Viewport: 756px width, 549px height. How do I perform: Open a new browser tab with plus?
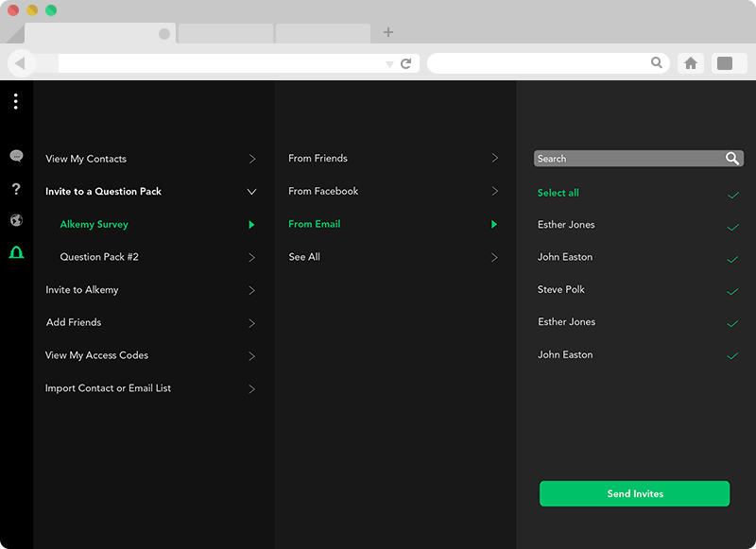click(388, 32)
